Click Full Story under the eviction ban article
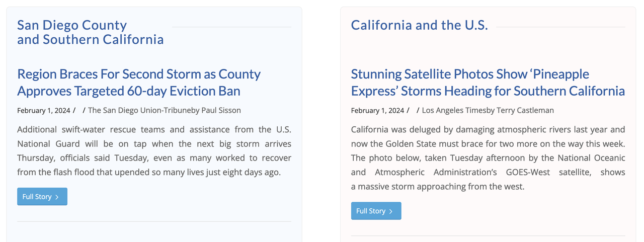This screenshot has height=242, width=644. (x=42, y=197)
